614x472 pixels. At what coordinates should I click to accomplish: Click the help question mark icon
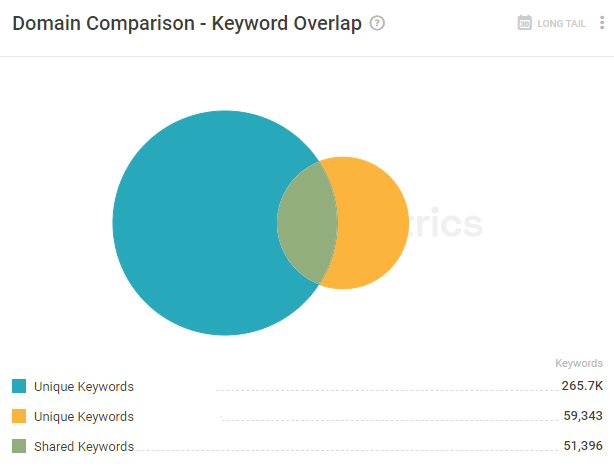click(377, 23)
